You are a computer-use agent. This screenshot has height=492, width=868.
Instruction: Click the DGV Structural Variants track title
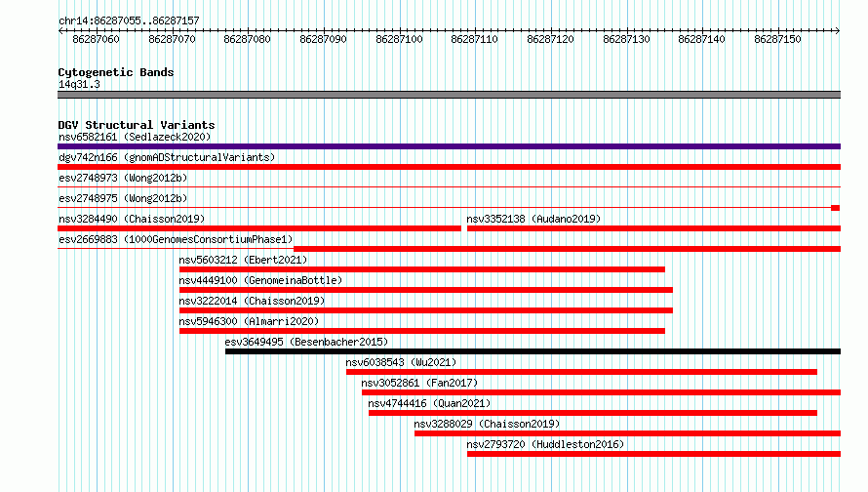[x=137, y=125]
